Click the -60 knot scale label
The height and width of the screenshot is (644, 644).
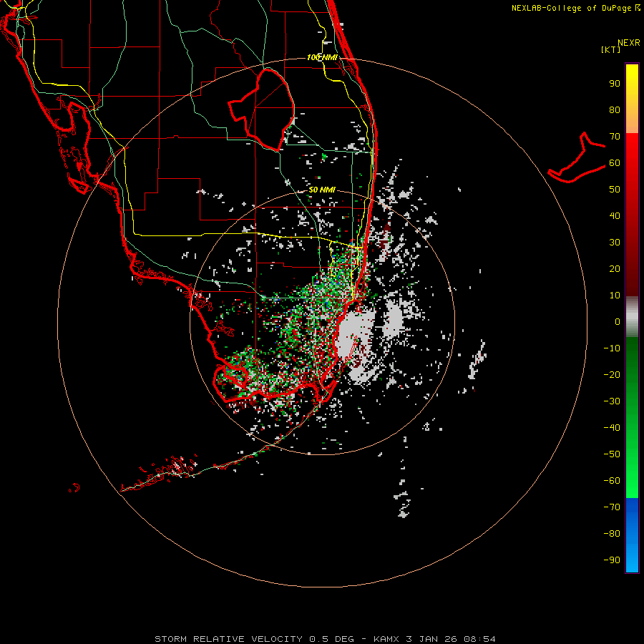[x=612, y=481]
